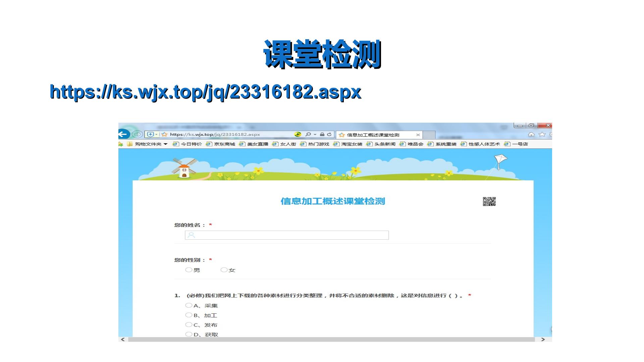Choose answer B、加工 radio button
This screenshot has height=362, width=644.
189,315
